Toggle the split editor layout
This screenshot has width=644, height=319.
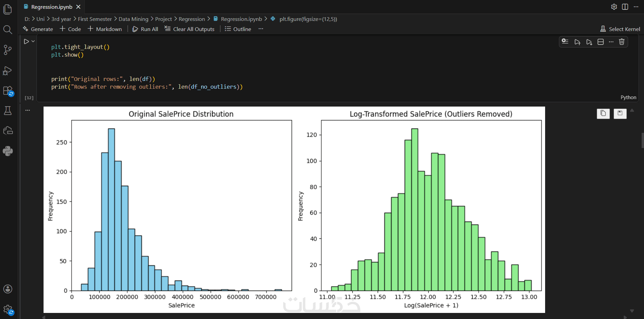[x=625, y=7]
